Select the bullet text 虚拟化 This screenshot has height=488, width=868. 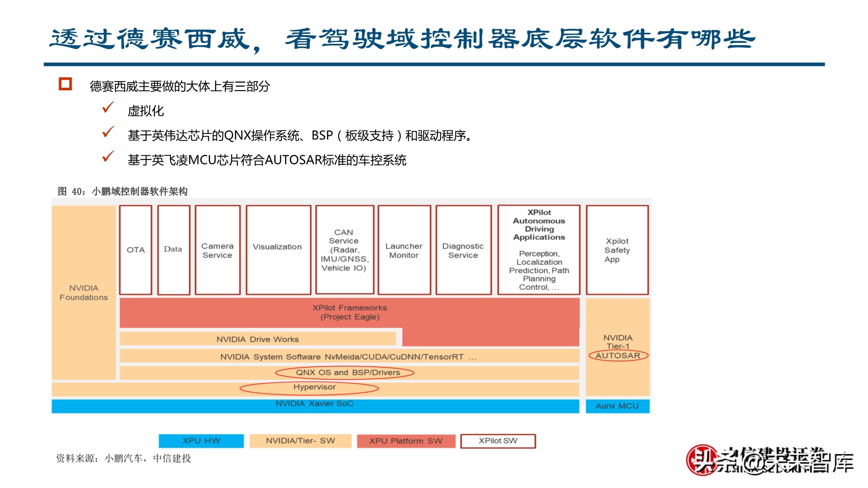point(146,111)
